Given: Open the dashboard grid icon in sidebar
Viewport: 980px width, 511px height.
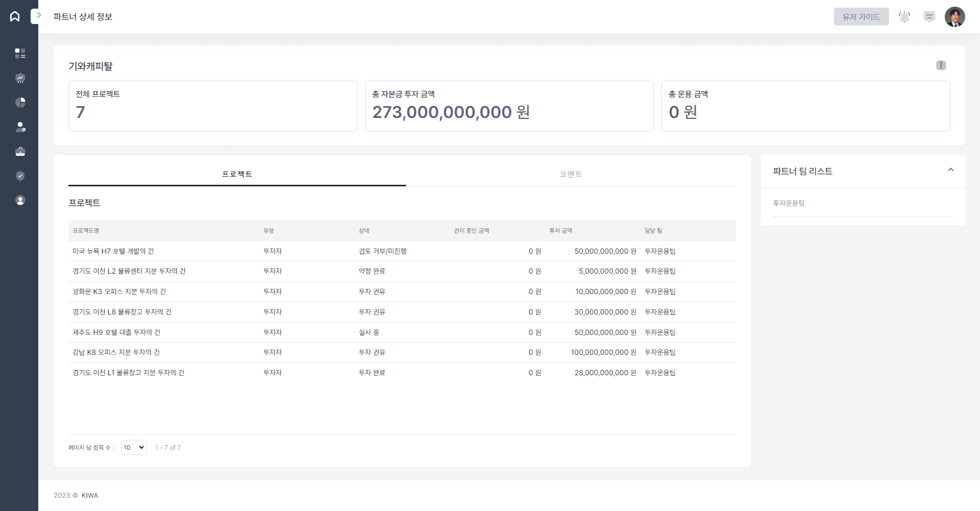Looking at the screenshot, I should point(20,53).
